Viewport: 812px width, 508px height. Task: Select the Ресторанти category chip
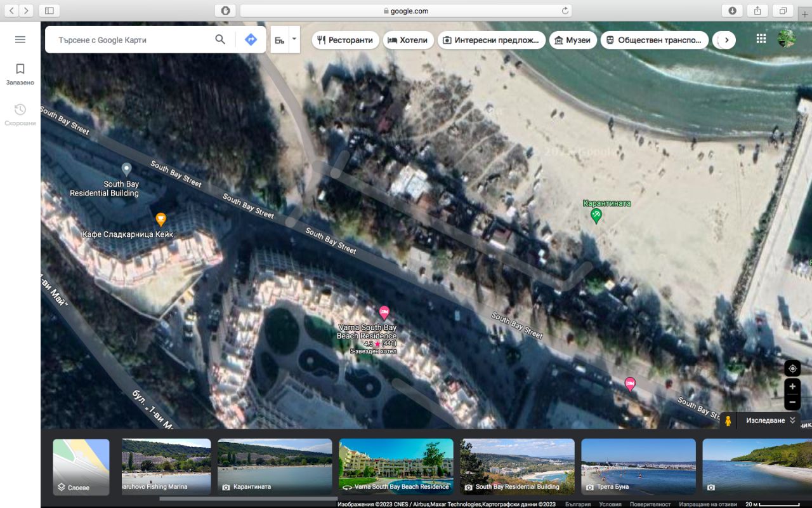coord(345,40)
